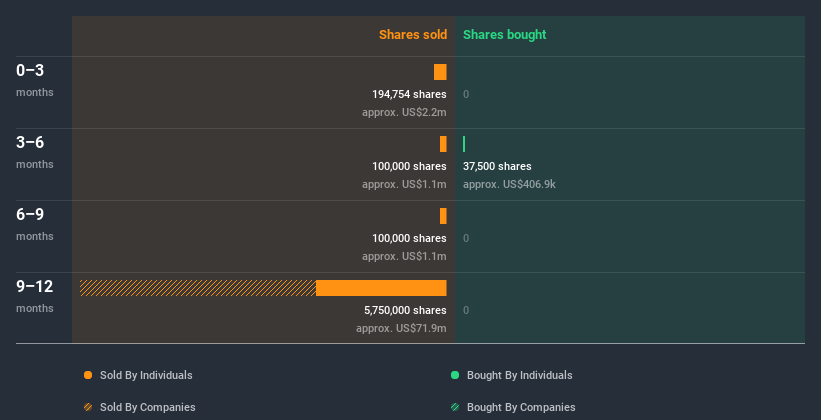Click the bought value 0 in 0–3 months

[x=466, y=94]
